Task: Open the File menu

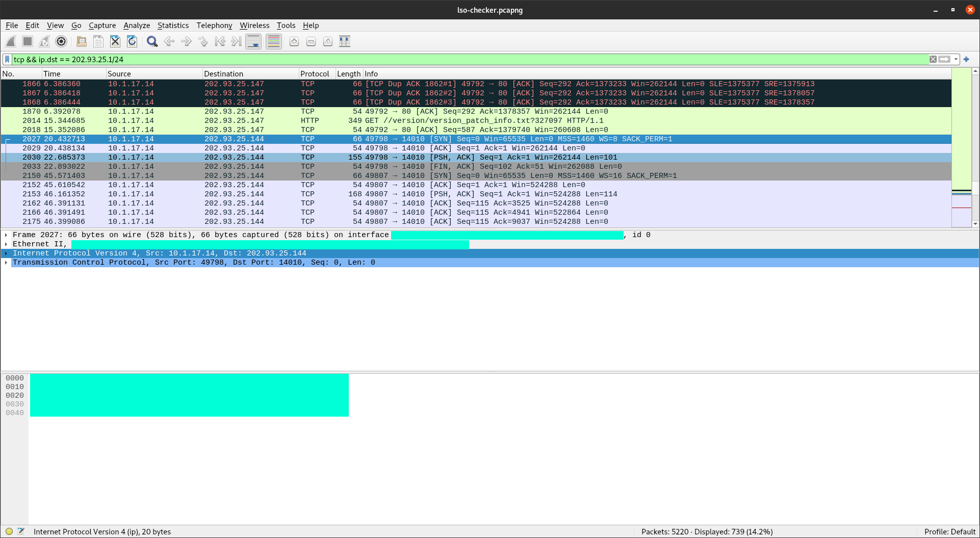Action: 12,25
